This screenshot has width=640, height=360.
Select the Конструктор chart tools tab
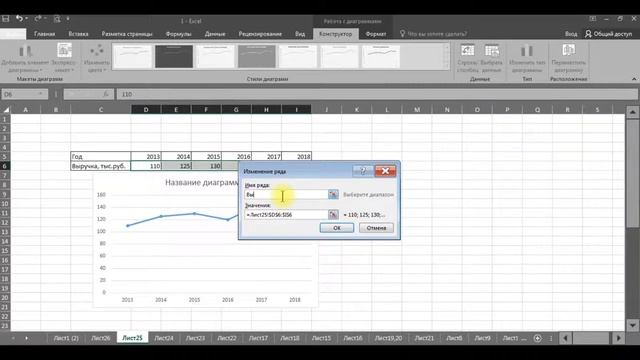click(336, 34)
